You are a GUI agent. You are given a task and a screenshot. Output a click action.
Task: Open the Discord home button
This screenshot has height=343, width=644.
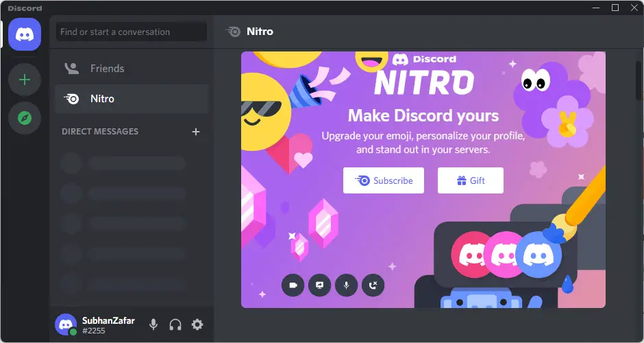(25, 34)
